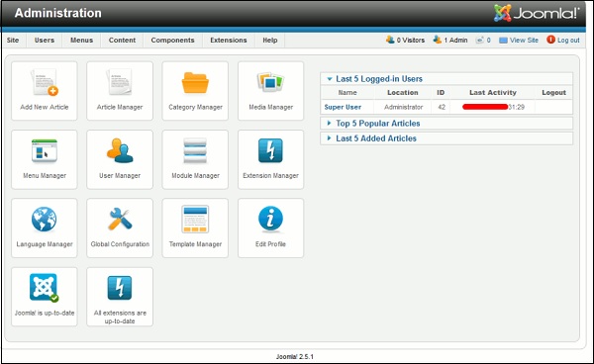This screenshot has height=364, width=594.
Task: Open the Module Manager icon
Action: 195,150
